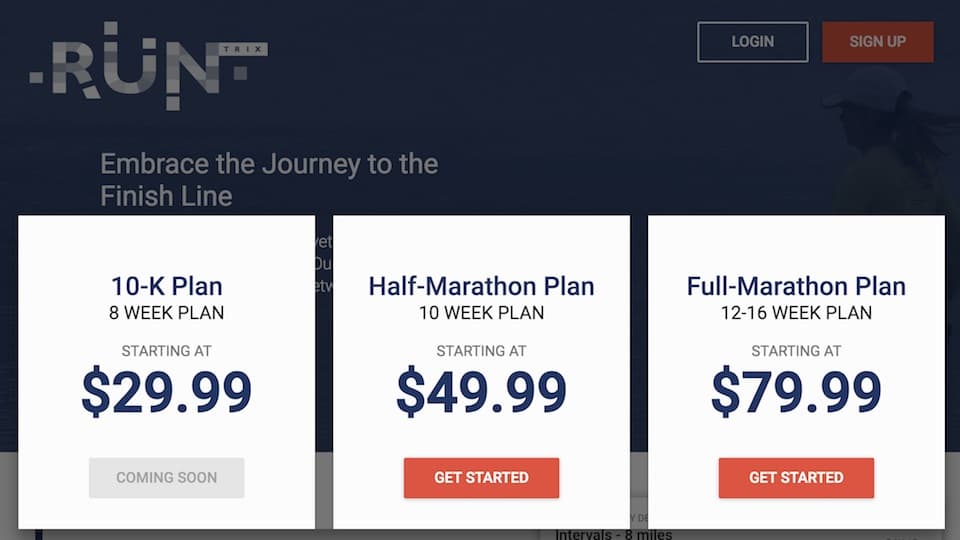Click the runner image in the background
Screen dimensions: 960x540
tap(882, 135)
